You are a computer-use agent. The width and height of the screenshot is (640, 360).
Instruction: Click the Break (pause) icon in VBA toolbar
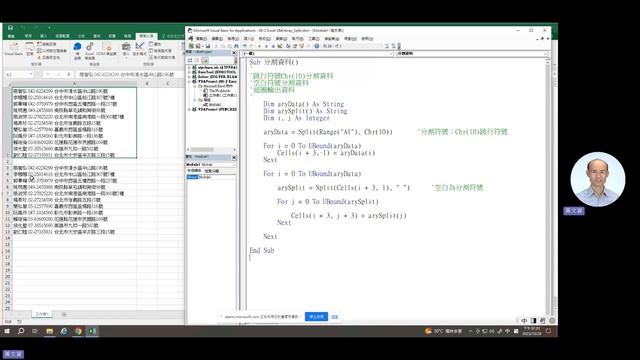(266, 46)
